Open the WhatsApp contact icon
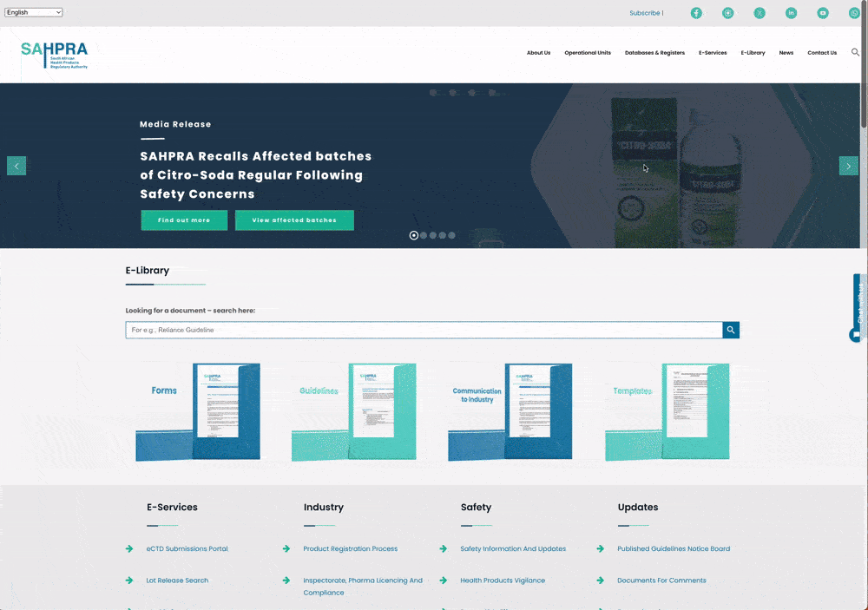Image resolution: width=868 pixels, height=610 pixels. [854, 13]
